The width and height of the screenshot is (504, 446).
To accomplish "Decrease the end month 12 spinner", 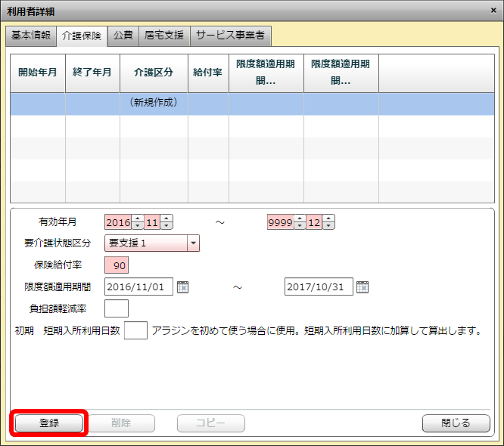I will (x=328, y=226).
